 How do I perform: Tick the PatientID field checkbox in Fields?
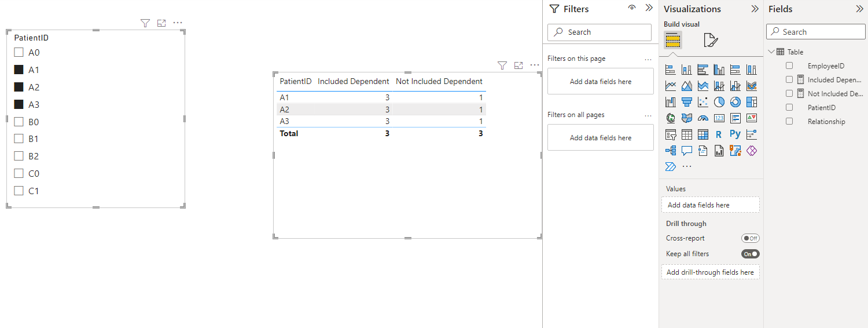(x=789, y=107)
